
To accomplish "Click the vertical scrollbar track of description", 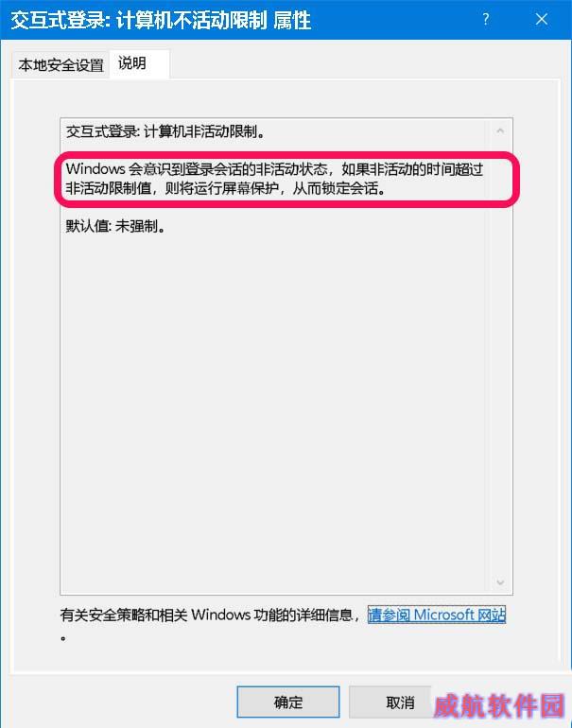I will (500, 356).
